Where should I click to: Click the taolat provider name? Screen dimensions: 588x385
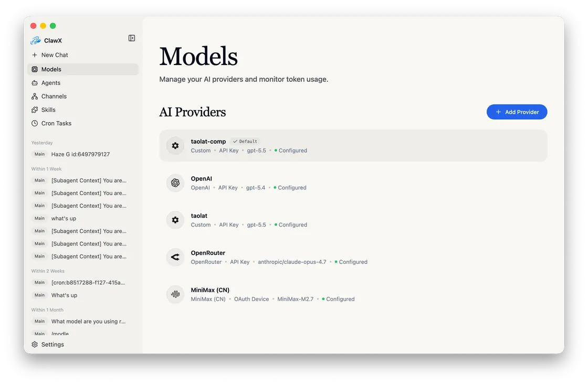click(x=199, y=216)
